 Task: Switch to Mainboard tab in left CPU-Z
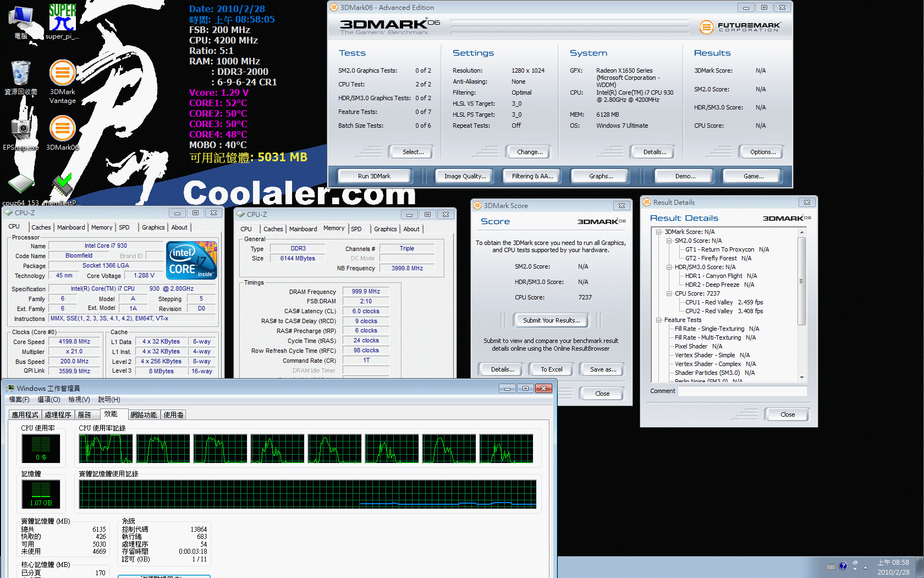click(x=71, y=227)
